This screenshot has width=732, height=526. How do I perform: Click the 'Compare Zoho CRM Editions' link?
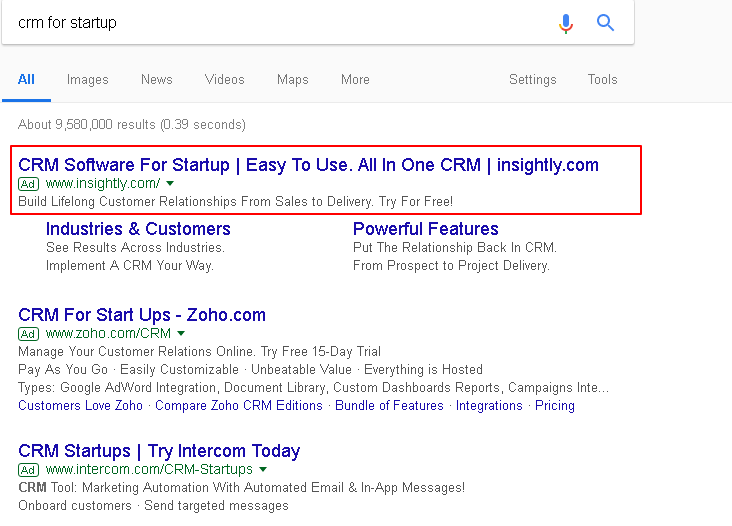click(x=239, y=406)
